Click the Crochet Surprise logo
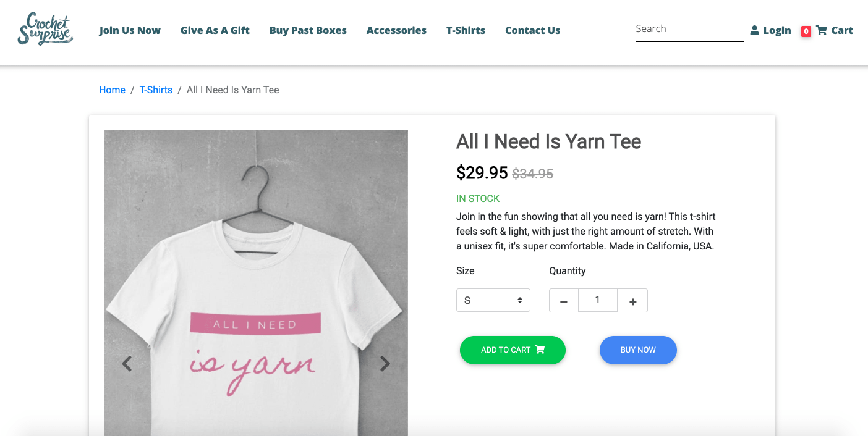Image resolution: width=868 pixels, height=436 pixels. pos(45,30)
